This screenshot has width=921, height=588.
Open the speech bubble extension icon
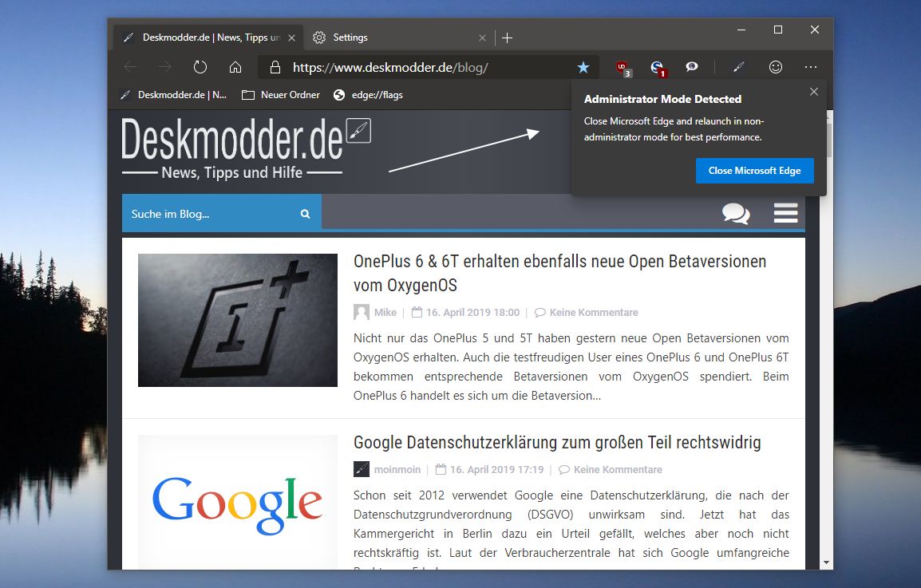692,67
